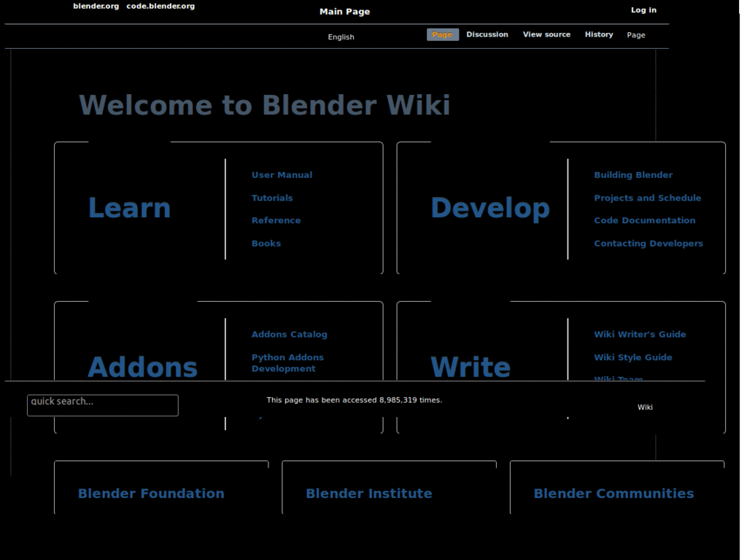Open Building Blender

[633, 175]
